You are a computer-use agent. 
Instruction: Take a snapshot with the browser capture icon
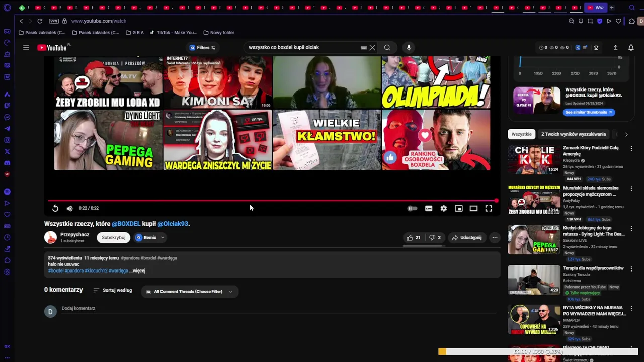tap(590, 21)
